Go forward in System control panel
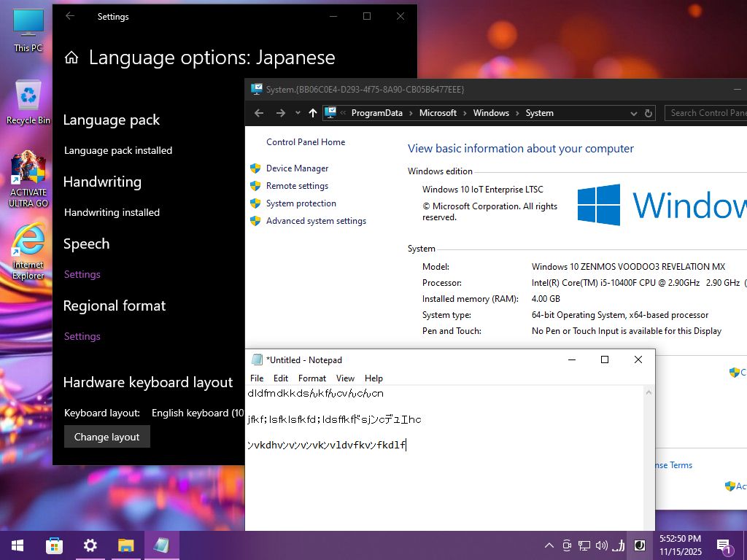Viewport: 747px width, 560px height. (281, 113)
